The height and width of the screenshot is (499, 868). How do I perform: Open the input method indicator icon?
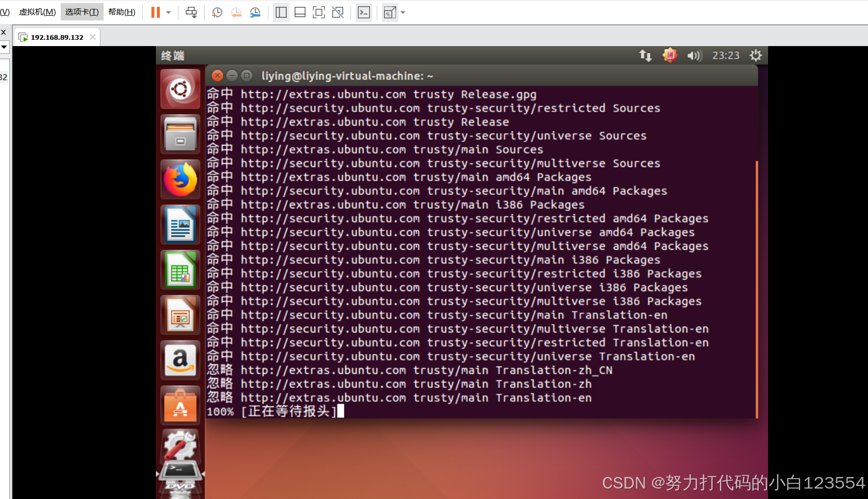tap(670, 55)
